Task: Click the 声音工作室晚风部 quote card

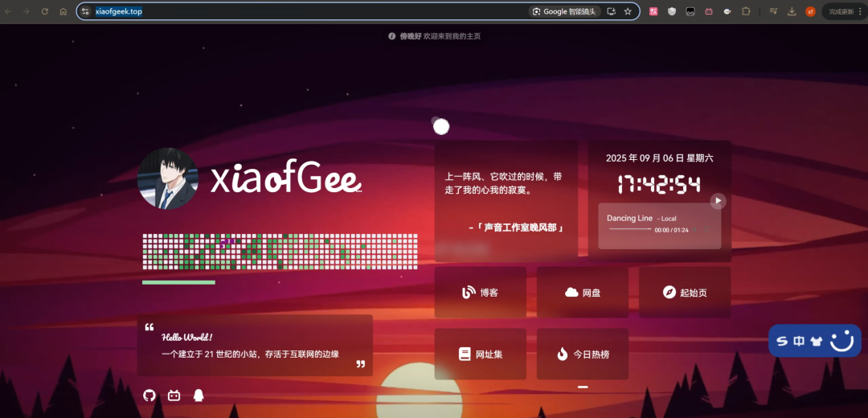Action: tap(506, 201)
